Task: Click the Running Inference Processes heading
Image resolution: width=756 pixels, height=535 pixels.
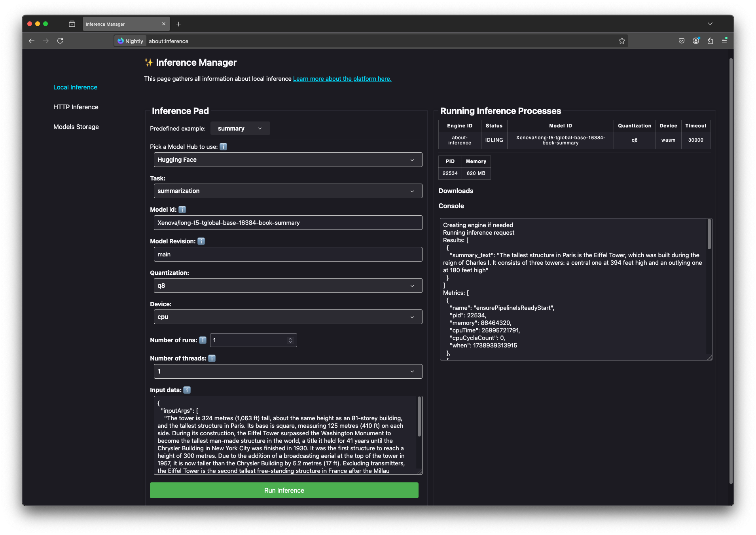Action: tap(500, 111)
